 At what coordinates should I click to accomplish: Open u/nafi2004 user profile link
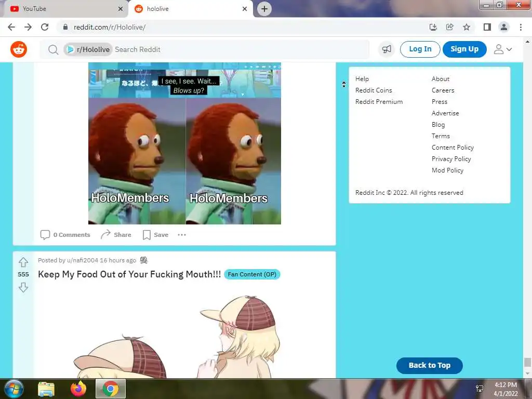click(x=83, y=260)
